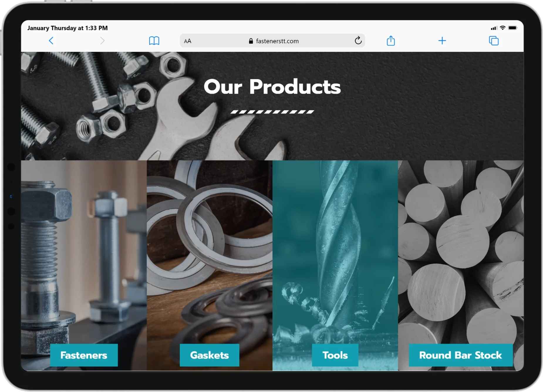This screenshot has height=392, width=543.
Task: Show all tabs with the tab overview icon
Action: (494, 40)
